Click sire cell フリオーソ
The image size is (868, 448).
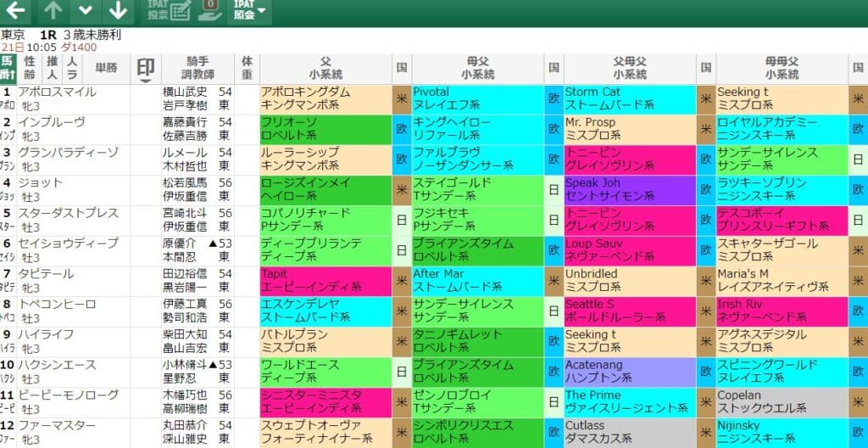[x=326, y=129]
